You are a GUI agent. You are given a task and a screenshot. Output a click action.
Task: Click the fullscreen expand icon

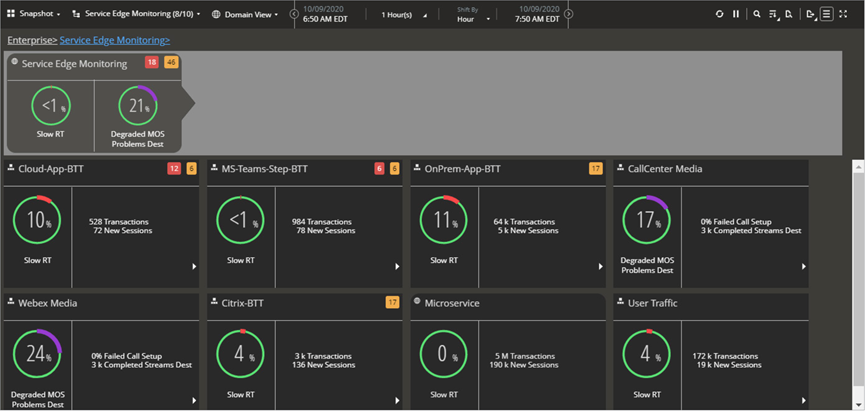pyautogui.click(x=843, y=14)
